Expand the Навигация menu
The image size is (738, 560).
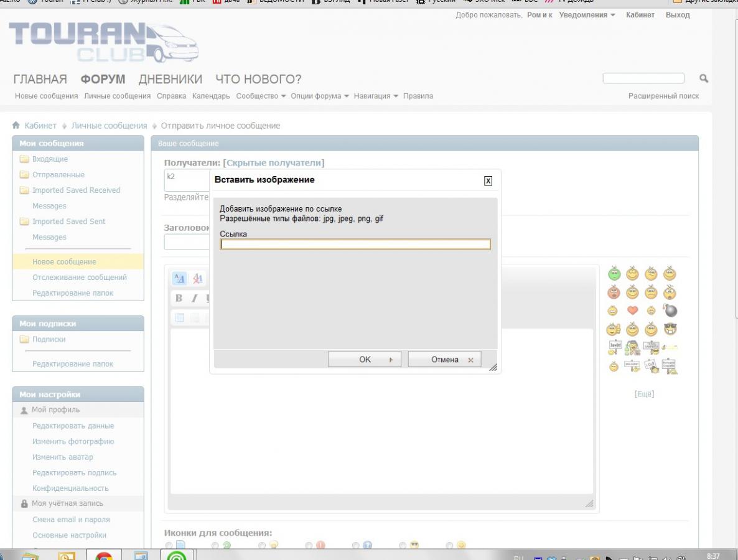pos(376,96)
